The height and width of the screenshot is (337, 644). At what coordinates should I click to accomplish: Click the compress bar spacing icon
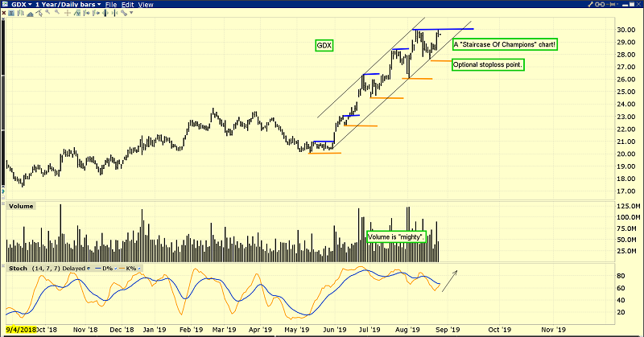pyautogui.click(x=114, y=13)
